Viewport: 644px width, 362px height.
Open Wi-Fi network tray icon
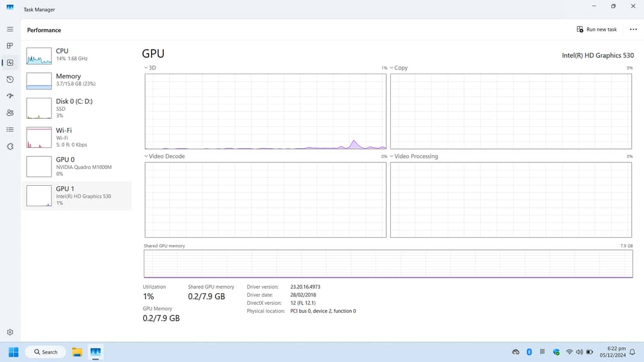(569, 352)
